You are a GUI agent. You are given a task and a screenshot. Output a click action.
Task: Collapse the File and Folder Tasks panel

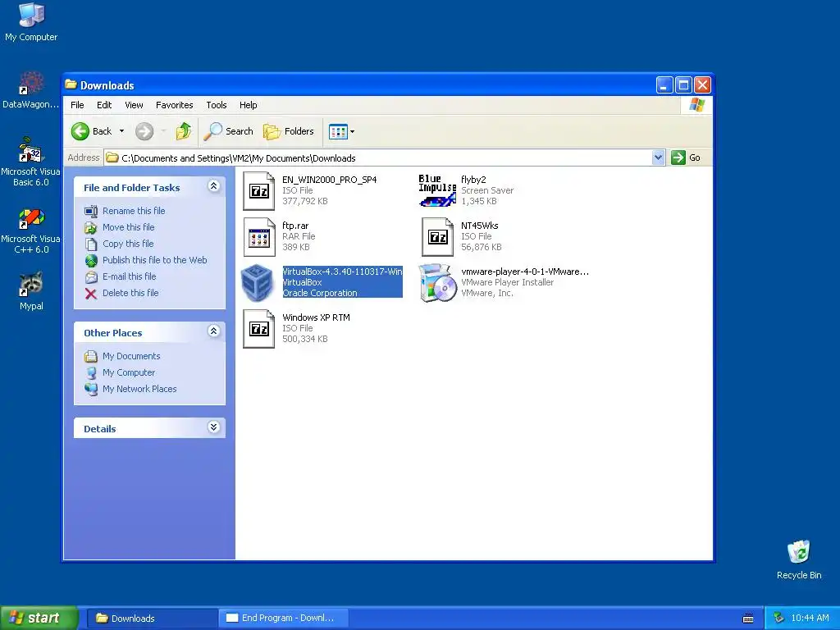[x=214, y=186]
